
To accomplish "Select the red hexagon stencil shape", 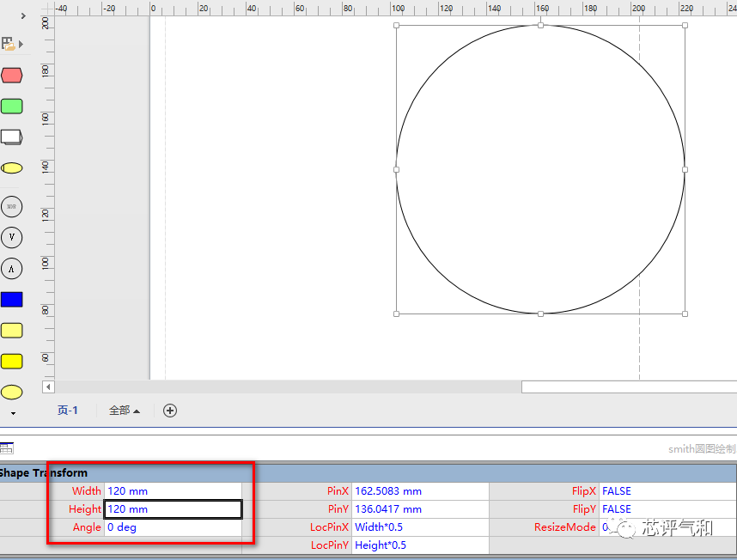I will (12, 76).
